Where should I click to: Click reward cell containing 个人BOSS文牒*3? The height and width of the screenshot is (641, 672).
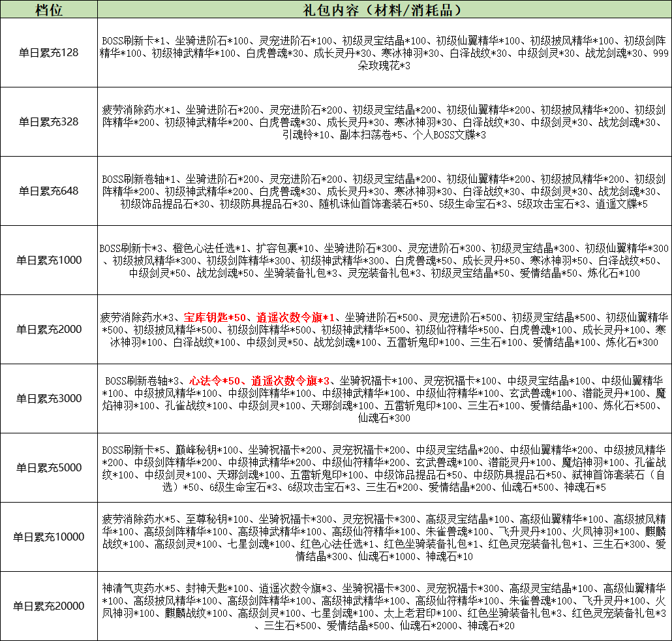[384, 122]
